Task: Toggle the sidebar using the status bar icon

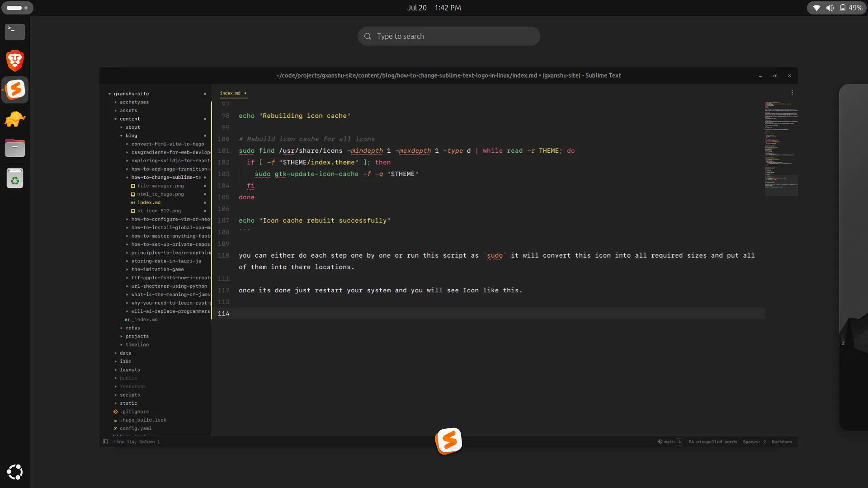Action: click(x=105, y=442)
